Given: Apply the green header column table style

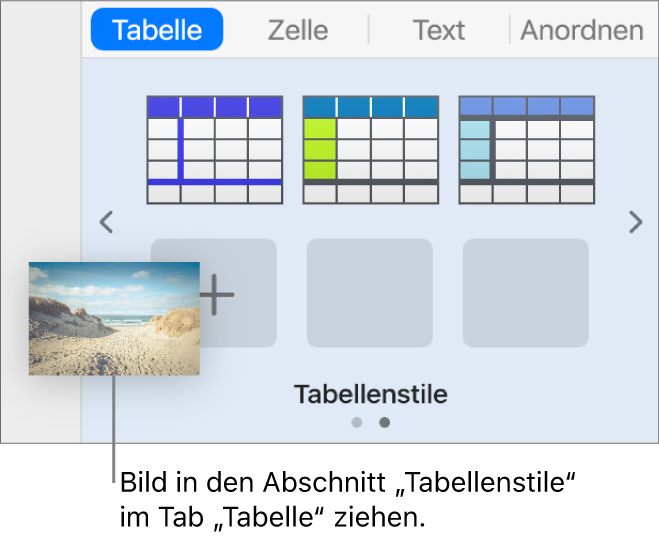Looking at the screenshot, I should click(x=371, y=150).
